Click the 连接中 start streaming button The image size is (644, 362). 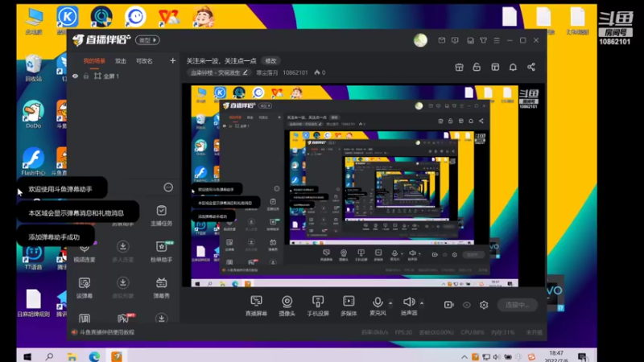(x=517, y=305)
